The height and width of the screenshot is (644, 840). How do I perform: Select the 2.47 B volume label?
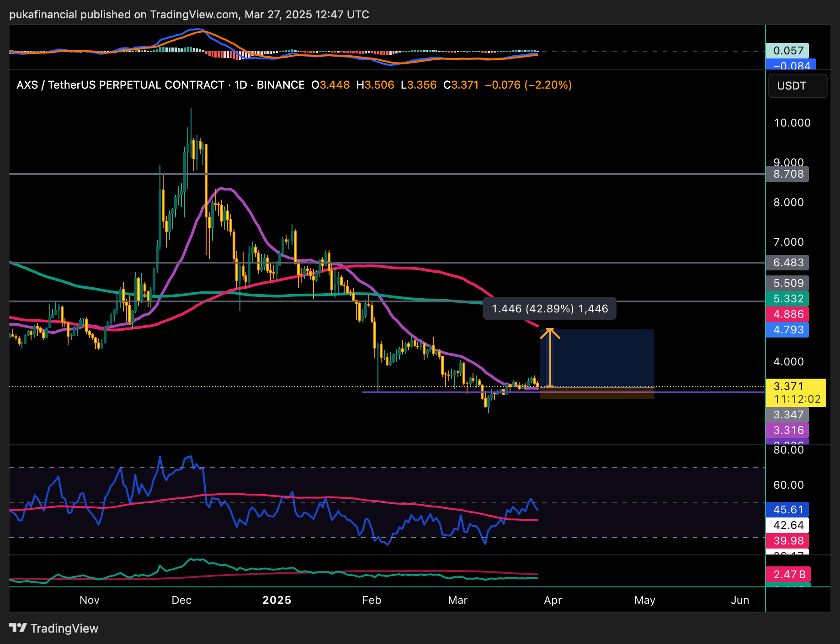pyautogui.click(x=788, y=575)
